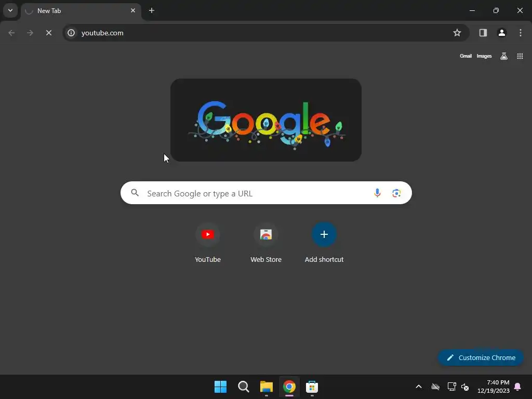
Task: Minimize the Chrome window
Action: tap(472, 10)
